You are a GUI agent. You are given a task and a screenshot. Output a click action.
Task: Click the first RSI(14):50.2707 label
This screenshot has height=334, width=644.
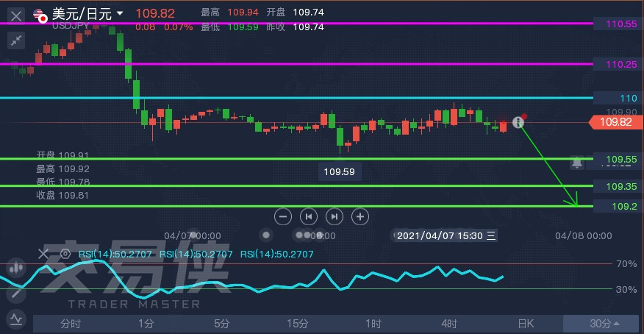(x=115, y=255)
